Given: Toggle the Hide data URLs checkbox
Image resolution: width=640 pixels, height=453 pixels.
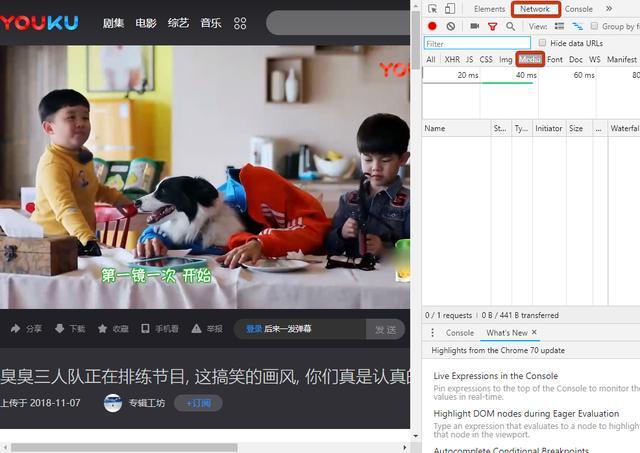Looking at the screenshot, I should tap(542, 42).
